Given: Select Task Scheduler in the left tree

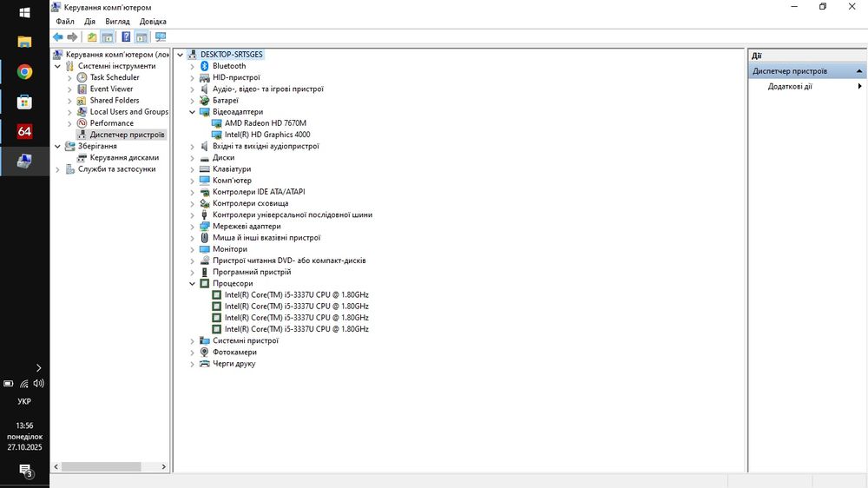Looking at the screenshot, I should (115, 77).
